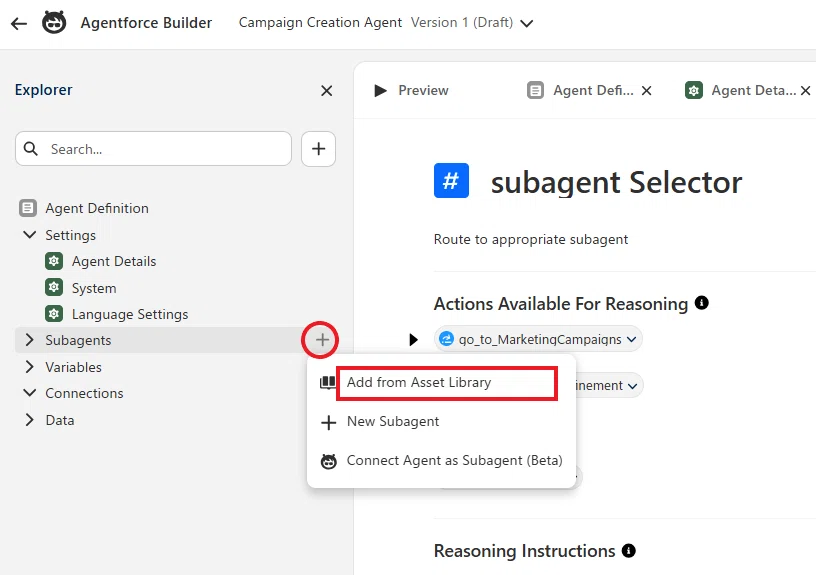Open the agent version dropdown chevron

coord(527,23)
